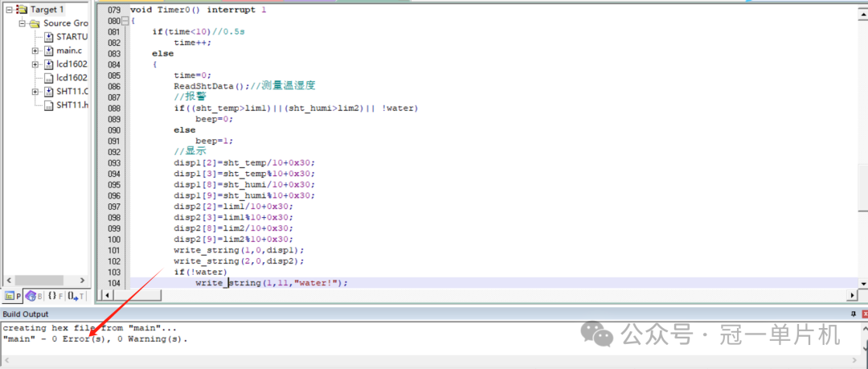Select main.c in the project tree
The height and width of the screenshot is (369, 868).
[68, 51]
